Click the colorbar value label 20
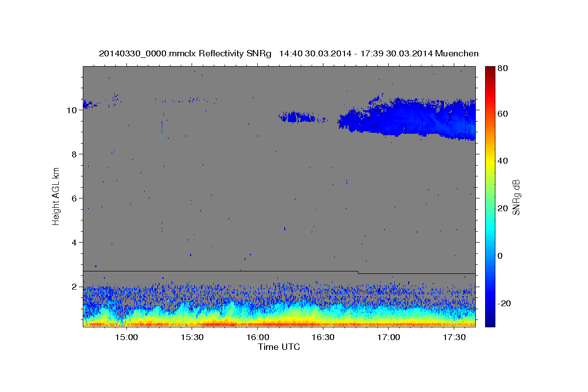 502,208
